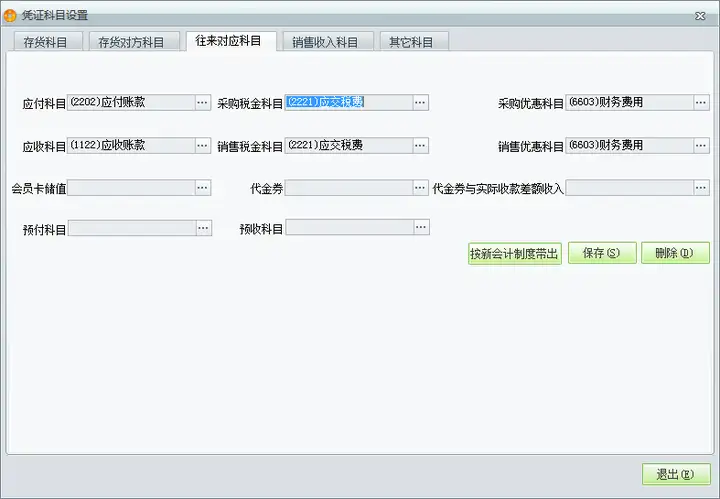
Task: Open 代金券与实际收款差额收入 ellipsis browse button
Action: 701,188
